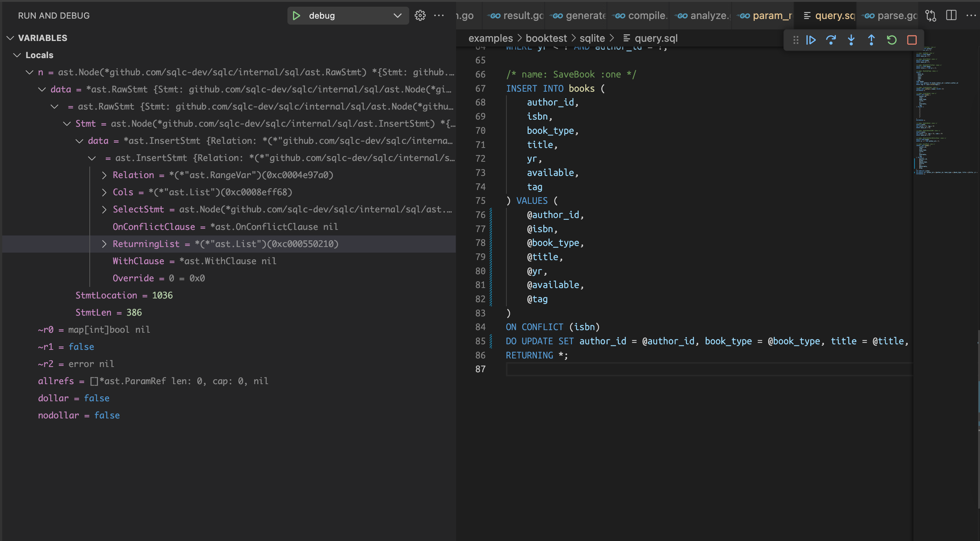Open source control changes icon in editor
The image size is (980, 541).
930,16
